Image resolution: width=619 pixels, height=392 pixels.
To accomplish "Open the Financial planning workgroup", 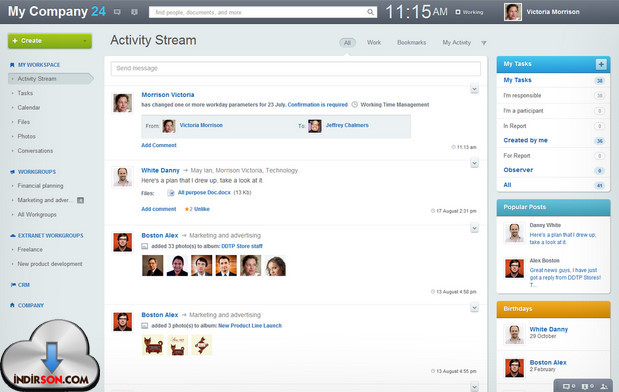I will tap(40, 186).
